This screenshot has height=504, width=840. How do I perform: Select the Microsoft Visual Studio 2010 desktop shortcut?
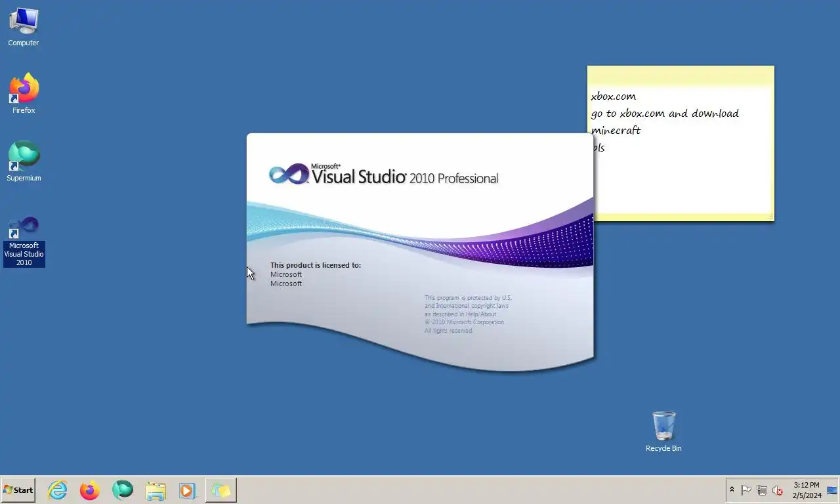[x=24, y=241]
